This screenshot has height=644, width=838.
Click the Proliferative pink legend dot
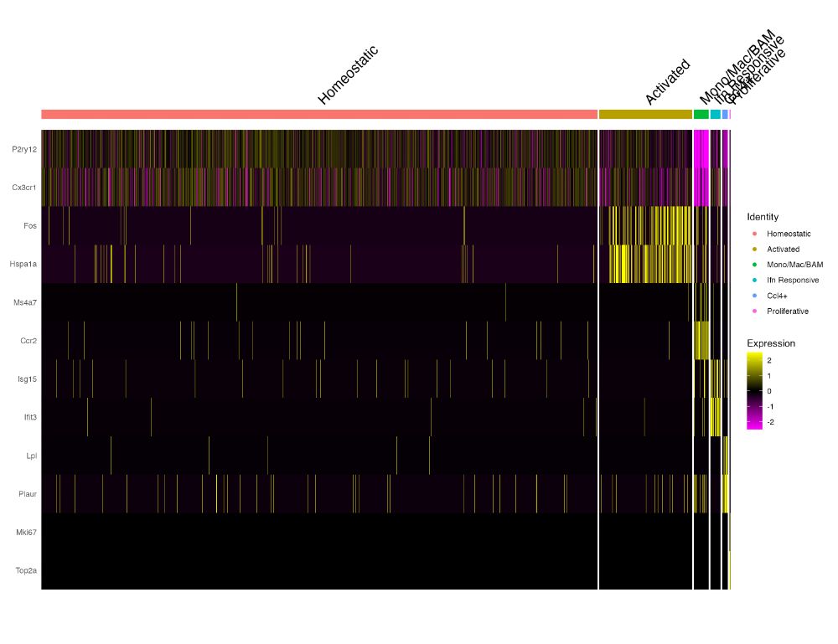pos(755,312)
